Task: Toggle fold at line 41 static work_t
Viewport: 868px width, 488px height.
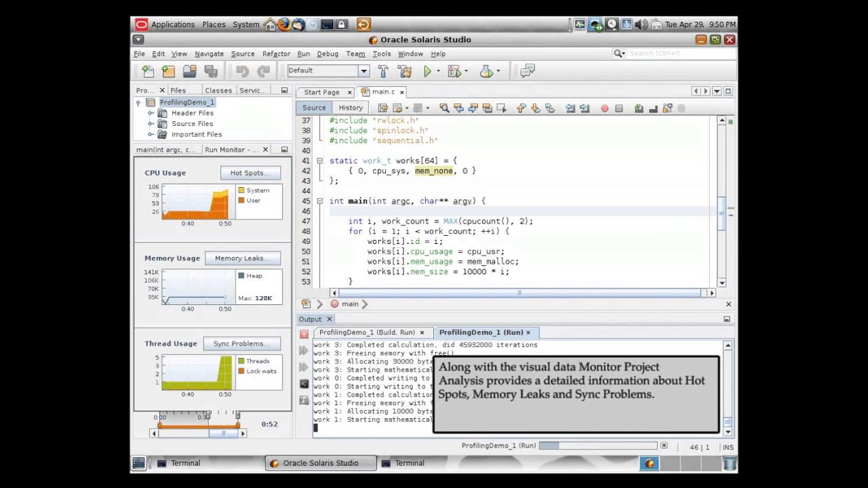Action: click(x=319, y=161)
